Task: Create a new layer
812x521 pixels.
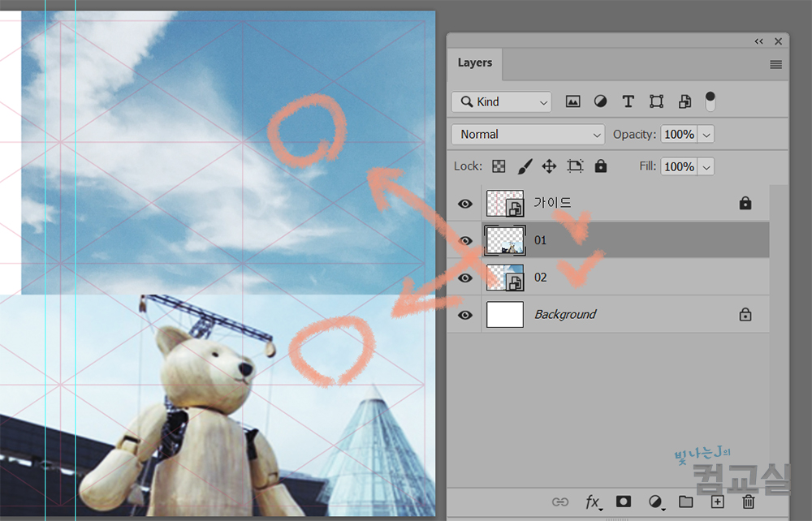Action: click(717, 502)
